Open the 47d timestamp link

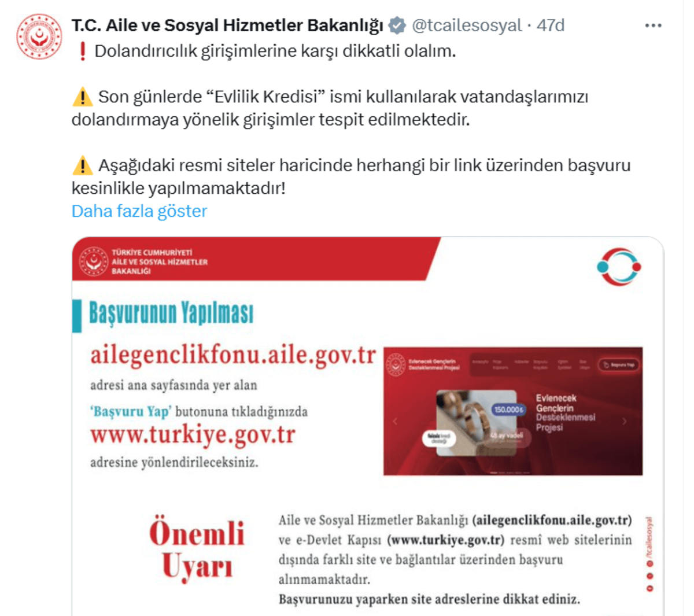click(550, 25)
